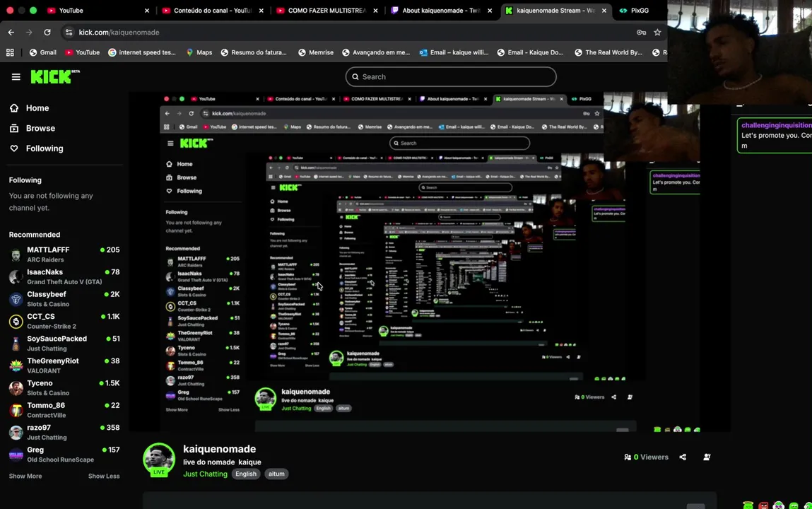Switch to COMO FAZER MULTISTREAM tab
Screen dimensions: 812x509
pos(326,11)
